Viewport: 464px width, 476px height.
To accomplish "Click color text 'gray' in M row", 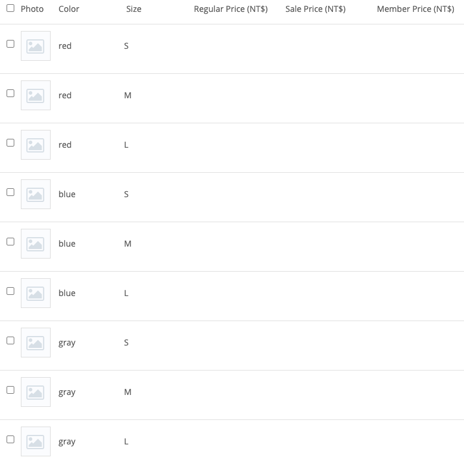I will (67, 393).
